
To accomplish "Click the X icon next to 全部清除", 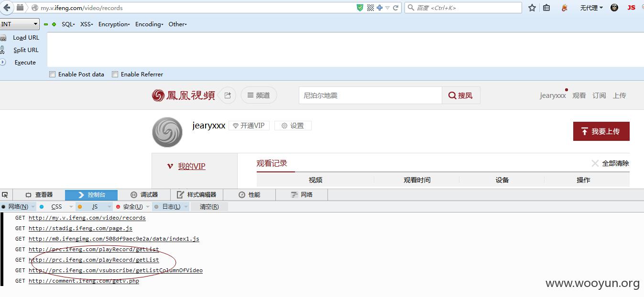I will click(595, 163).
